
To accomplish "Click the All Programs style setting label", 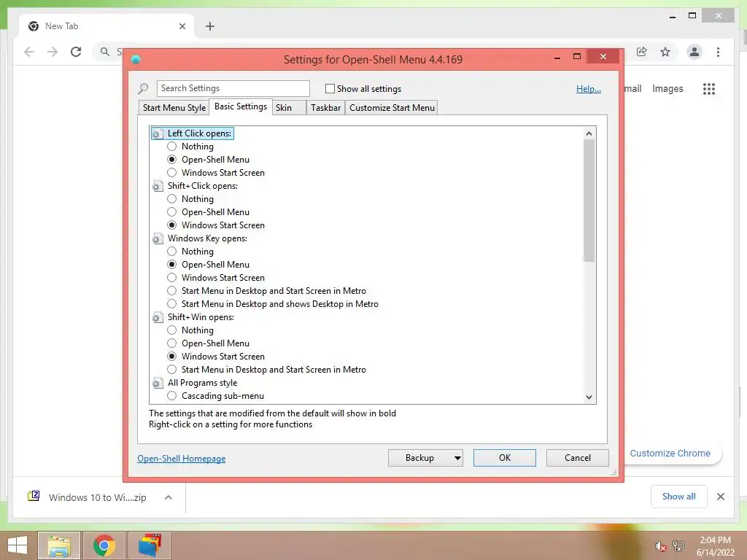I will tap(202, 383).
